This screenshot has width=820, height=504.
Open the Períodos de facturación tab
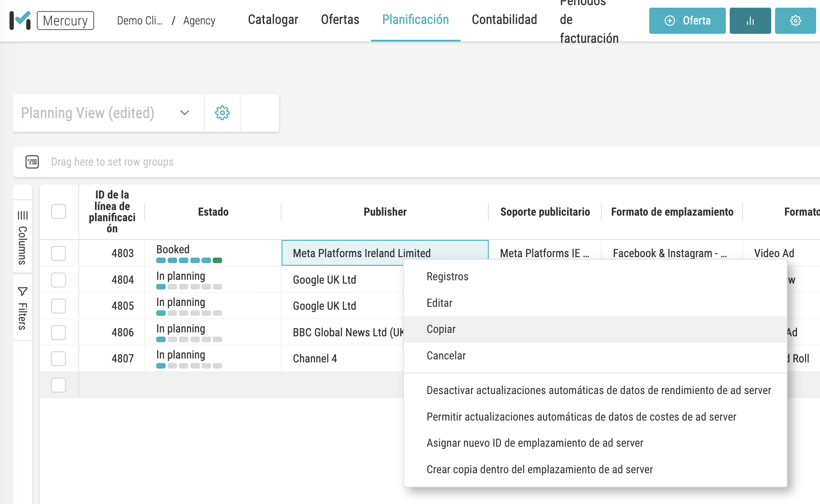(589, 20)
